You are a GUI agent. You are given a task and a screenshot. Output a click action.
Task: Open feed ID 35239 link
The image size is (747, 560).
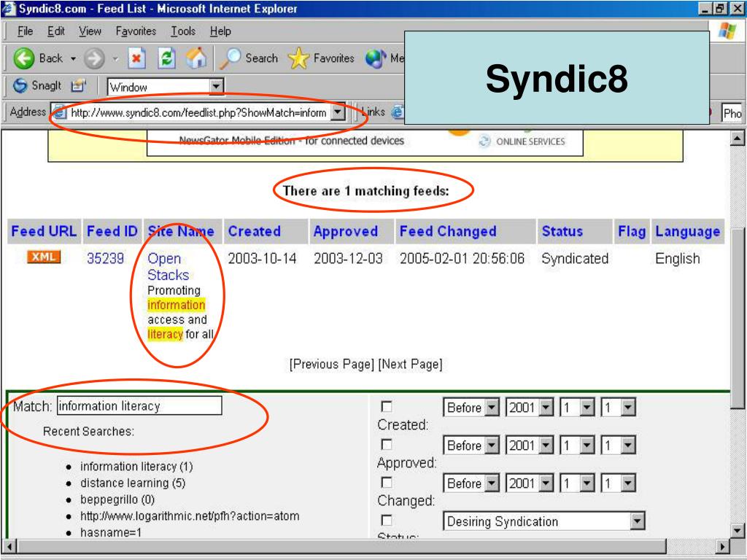click(x=105, y=259)
